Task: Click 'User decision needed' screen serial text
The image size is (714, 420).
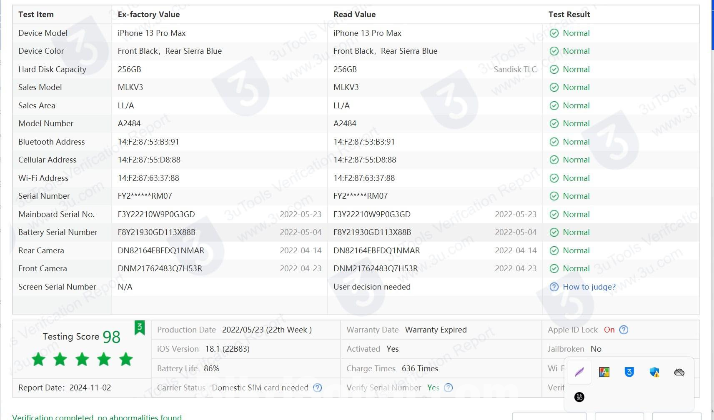Action: coord(372,287)
